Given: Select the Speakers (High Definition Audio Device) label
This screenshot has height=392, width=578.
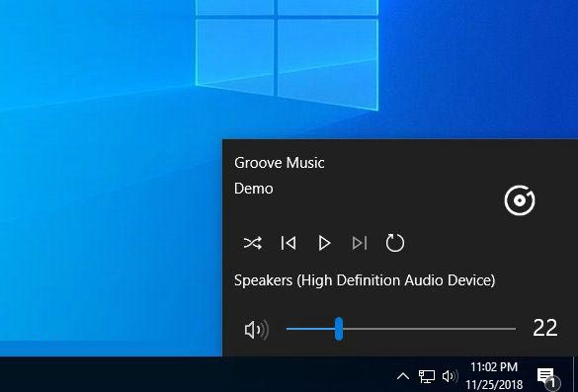Looking at the screenshot, I should pyautogui.click(x=365, y=280).
